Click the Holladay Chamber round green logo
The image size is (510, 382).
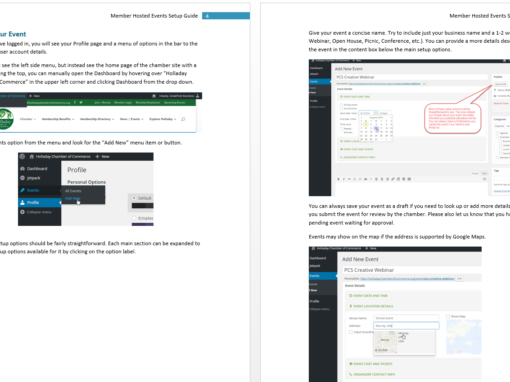point(6,119)
